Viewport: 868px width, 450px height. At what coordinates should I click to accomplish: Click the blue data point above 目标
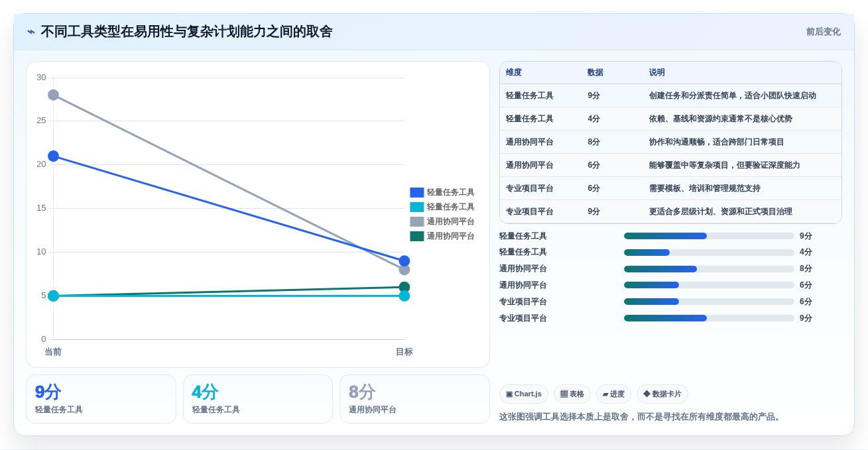[404, 260]
